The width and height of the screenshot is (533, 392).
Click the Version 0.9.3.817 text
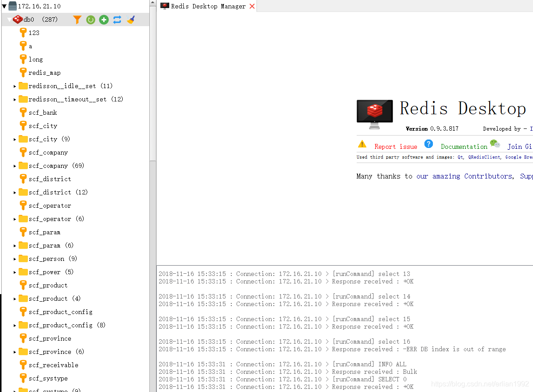(x=432, y=129)
